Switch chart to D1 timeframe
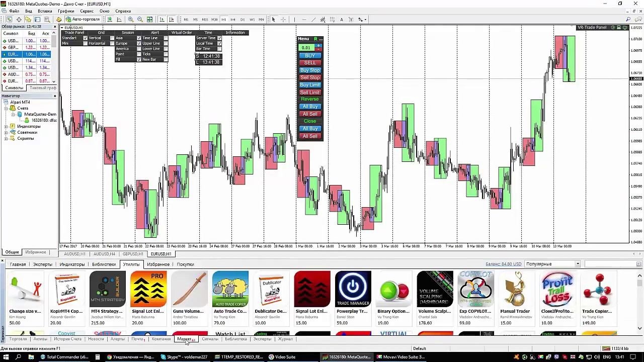644x362 pixels. (x=243, y=20)
